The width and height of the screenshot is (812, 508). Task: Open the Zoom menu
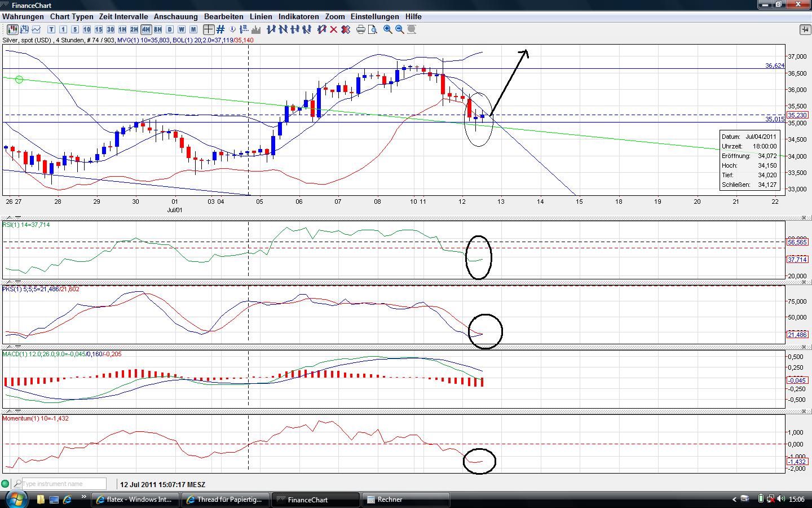(335, 17)
